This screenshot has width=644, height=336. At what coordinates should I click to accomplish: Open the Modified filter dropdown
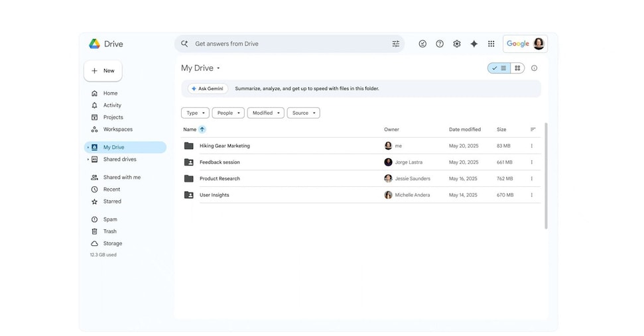(265, 113)
